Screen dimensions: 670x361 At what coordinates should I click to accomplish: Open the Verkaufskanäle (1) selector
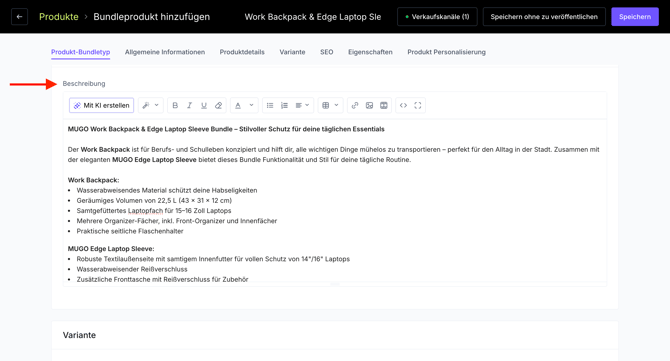[x=437, y=17]
